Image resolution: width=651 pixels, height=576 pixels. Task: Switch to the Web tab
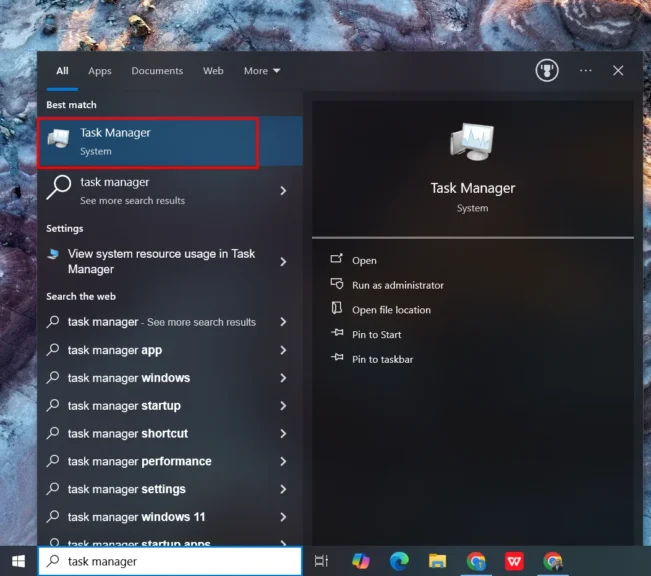(213, 71)
